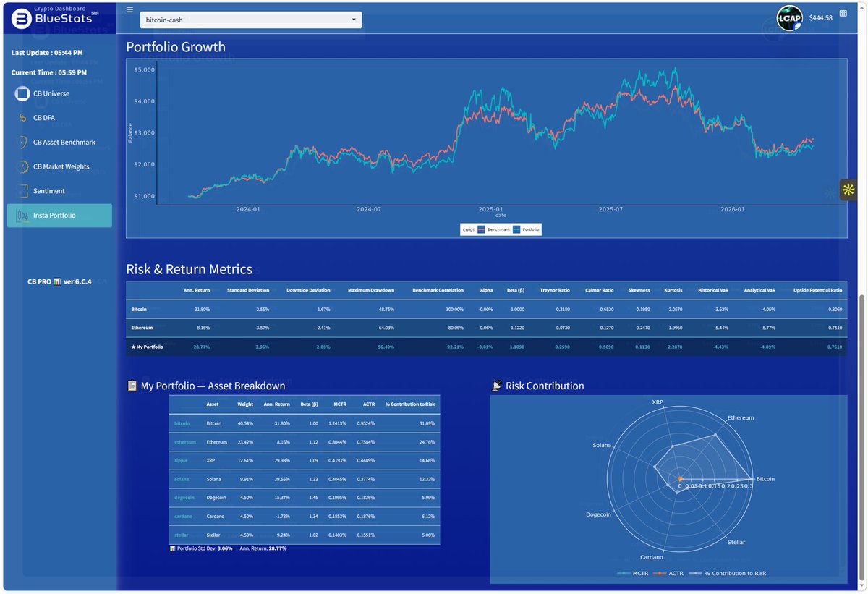Screen dimensions: 868x594
Task: Click the Insta Portfolio candlestick icon
Action: coord(22,216)
